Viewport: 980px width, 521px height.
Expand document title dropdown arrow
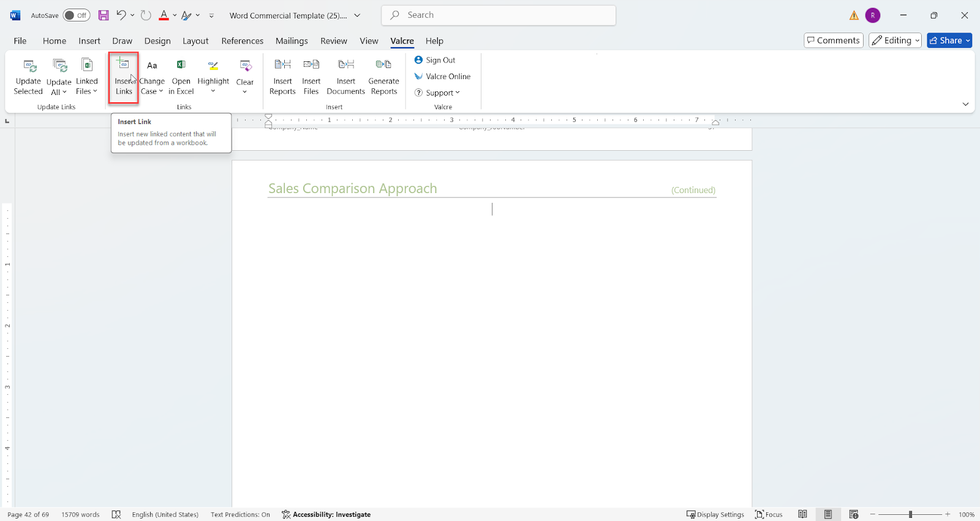[x=357, y=15]
